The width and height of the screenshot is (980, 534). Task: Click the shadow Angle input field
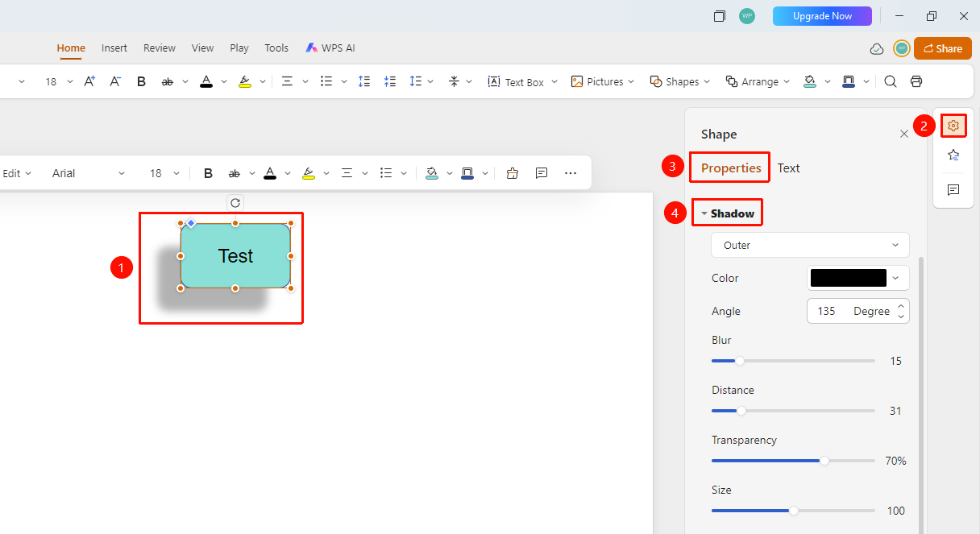tap(858, 311)
